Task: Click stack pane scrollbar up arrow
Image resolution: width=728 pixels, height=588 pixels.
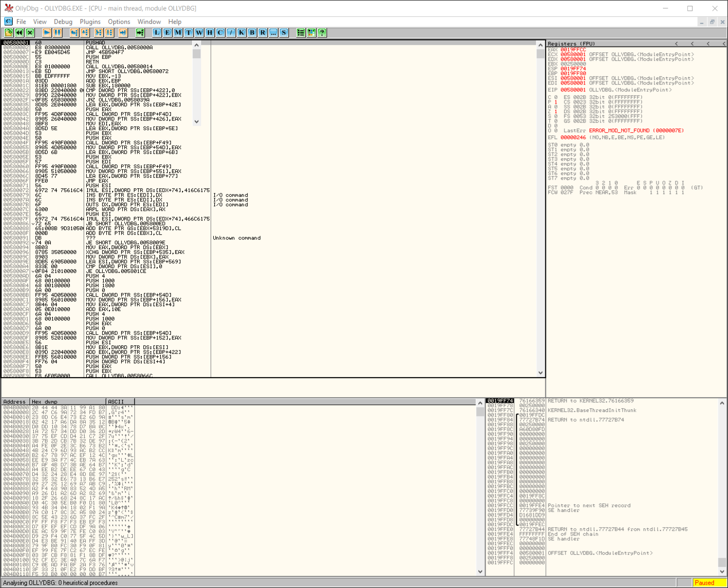Action: click(x=722, y=403)
